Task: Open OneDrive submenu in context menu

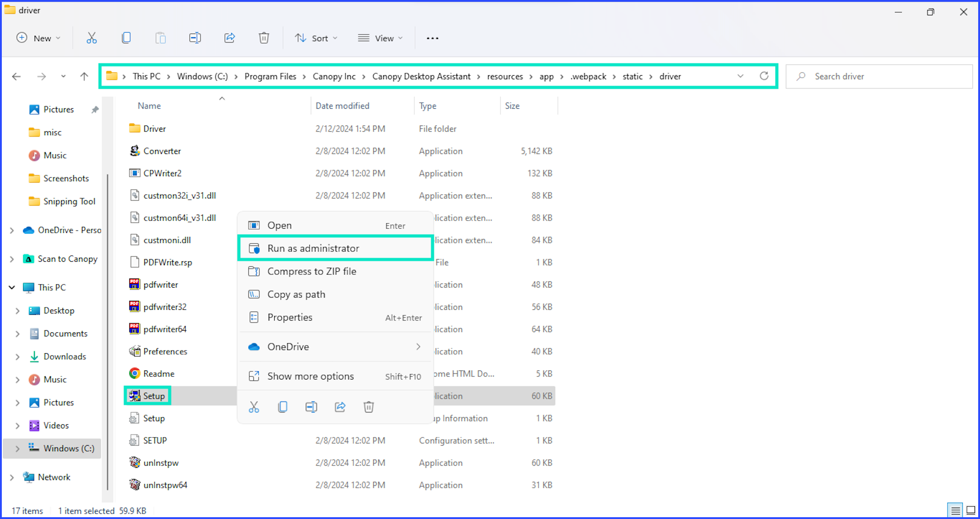Action: click(335, 347)
